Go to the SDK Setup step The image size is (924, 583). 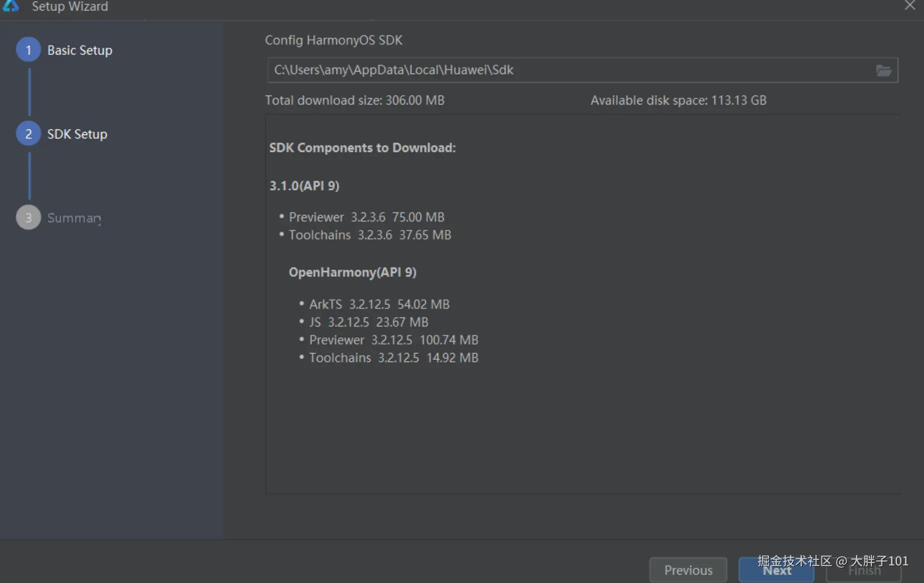77,134
